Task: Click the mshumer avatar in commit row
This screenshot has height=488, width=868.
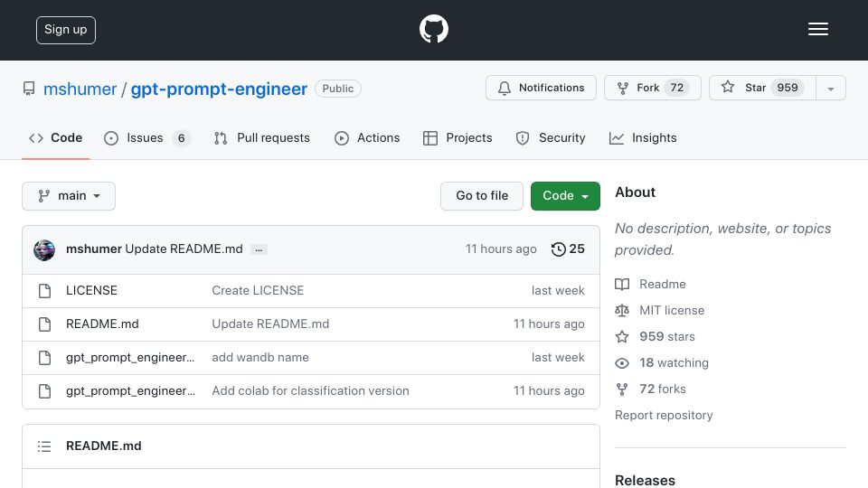Action: point(44,249)
